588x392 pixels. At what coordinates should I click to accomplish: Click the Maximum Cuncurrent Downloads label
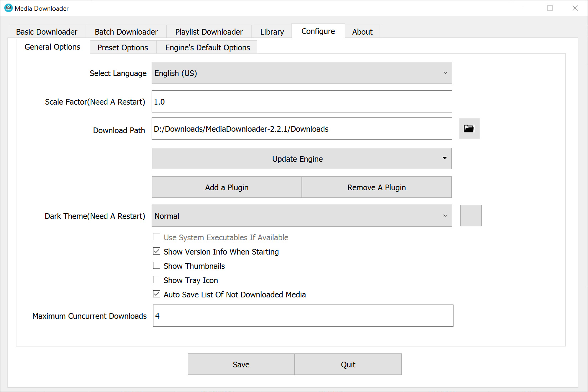90,316
